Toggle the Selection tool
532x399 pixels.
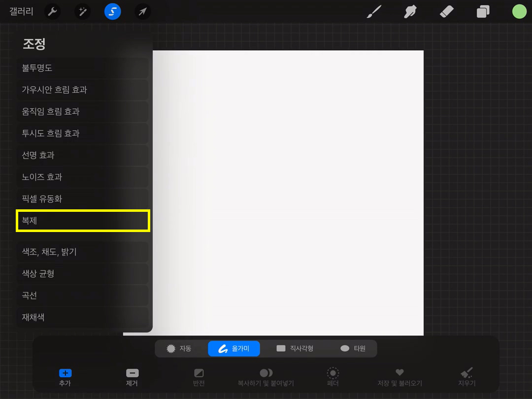(x=112, y=11)
